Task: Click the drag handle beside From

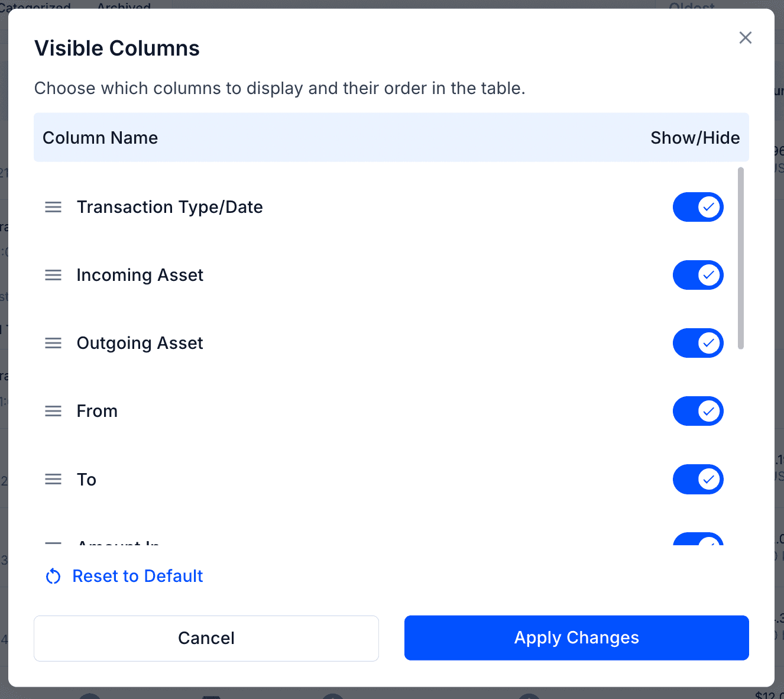Action: coord(53,411)
